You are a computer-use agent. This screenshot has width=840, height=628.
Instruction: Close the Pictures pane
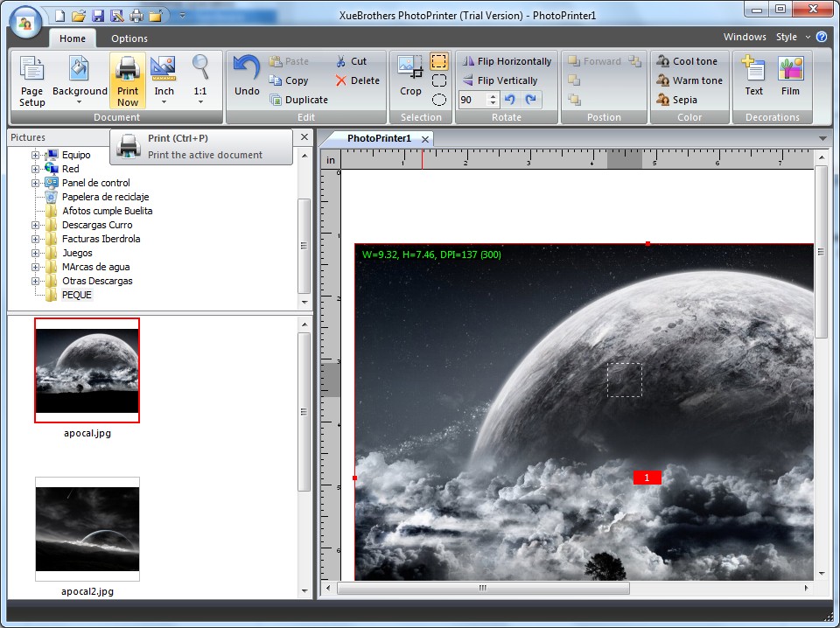[x=304, y=137]
